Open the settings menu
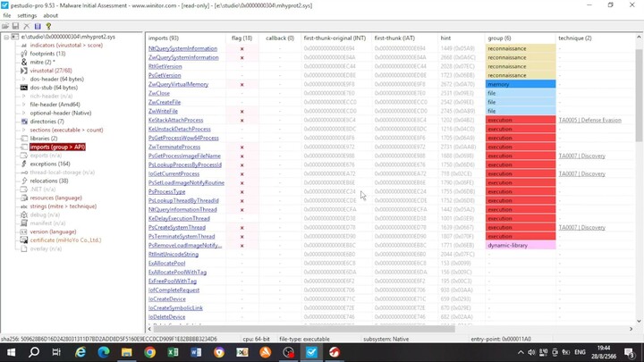The image size is (644, 362). [27, 15]
